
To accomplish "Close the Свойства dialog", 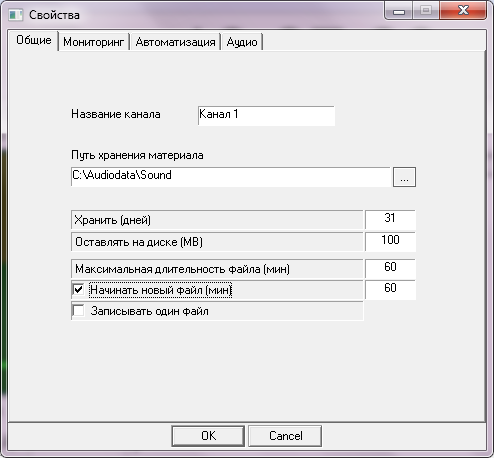I will pyautogui.click(x=463, y=11).
